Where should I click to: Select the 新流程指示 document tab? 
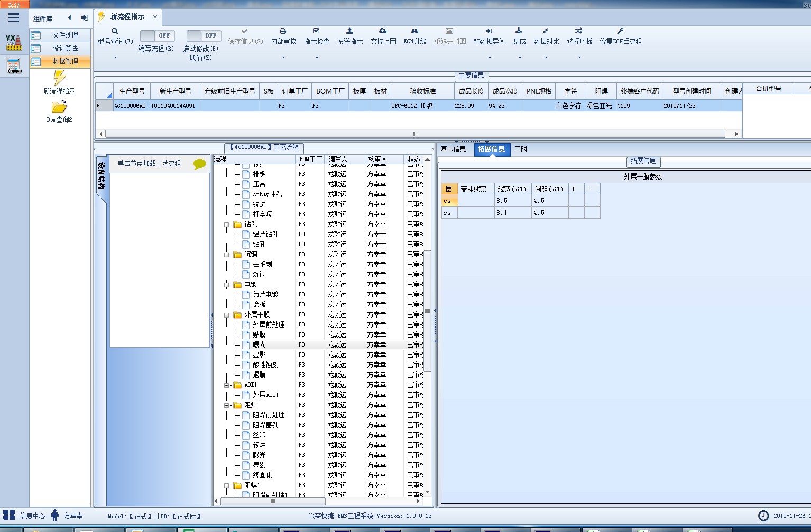(x=127, y=17)
